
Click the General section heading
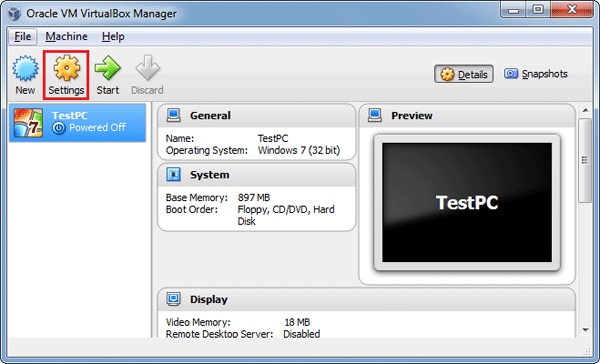210,115
